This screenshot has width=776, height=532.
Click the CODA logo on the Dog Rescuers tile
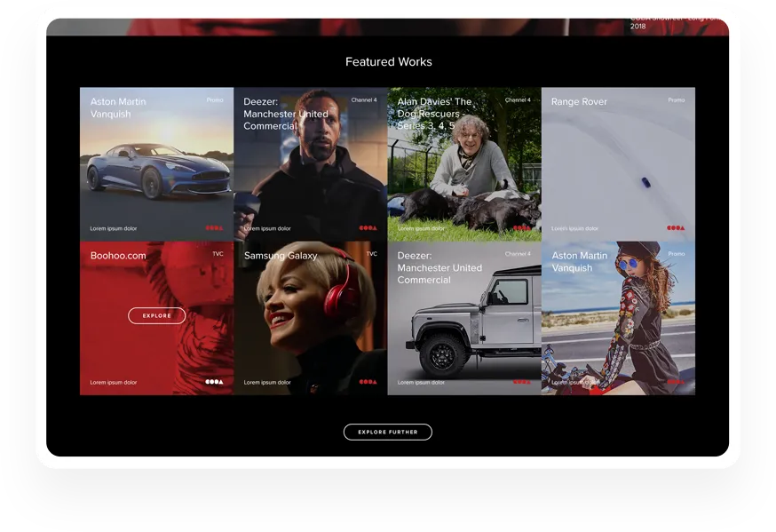click(521, 228)
